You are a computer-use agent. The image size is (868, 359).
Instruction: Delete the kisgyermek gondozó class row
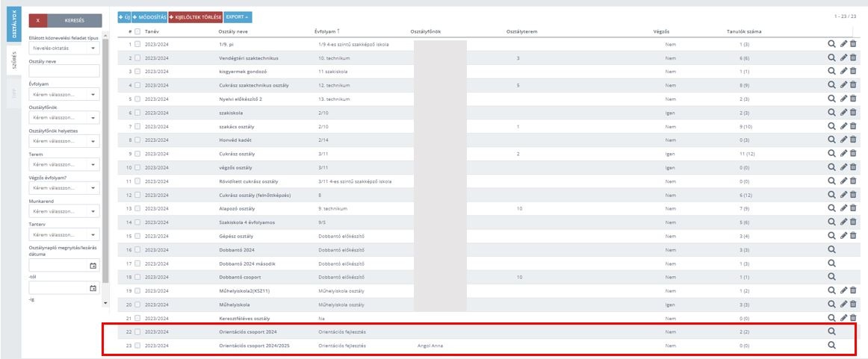pyautogui.click(x=853, y=72)
